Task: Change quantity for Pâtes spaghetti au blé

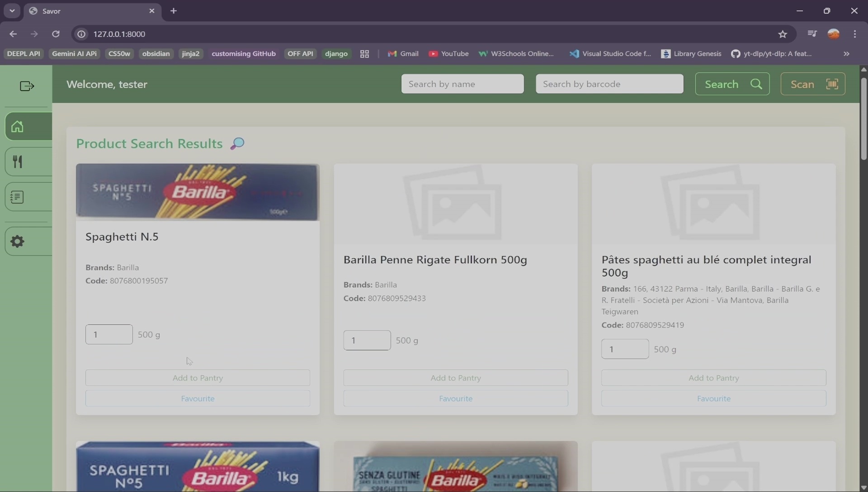Action: pos(624,349)
